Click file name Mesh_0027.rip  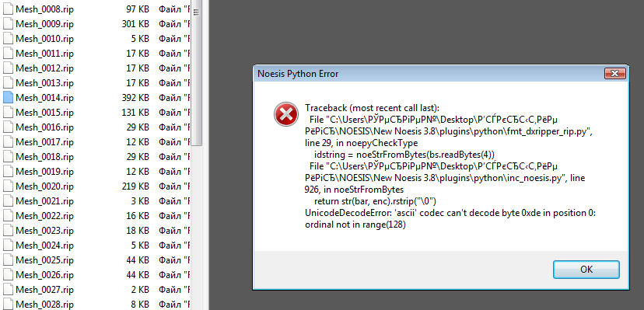pos(45,290)
